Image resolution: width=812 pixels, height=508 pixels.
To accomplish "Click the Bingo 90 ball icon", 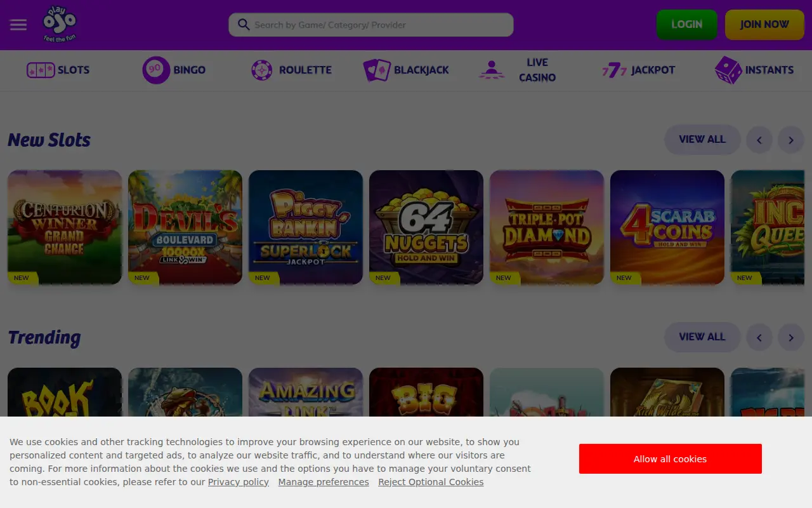I will pyautogui.click(x=156, y=70).
